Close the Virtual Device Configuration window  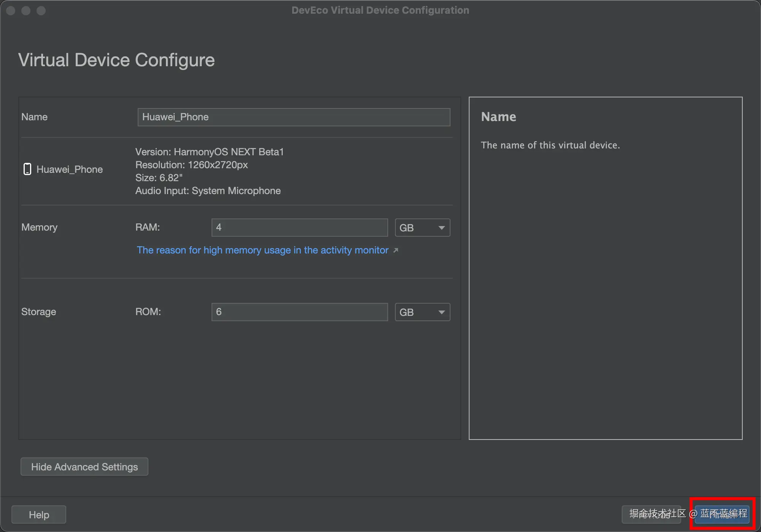tap(11, 11)
